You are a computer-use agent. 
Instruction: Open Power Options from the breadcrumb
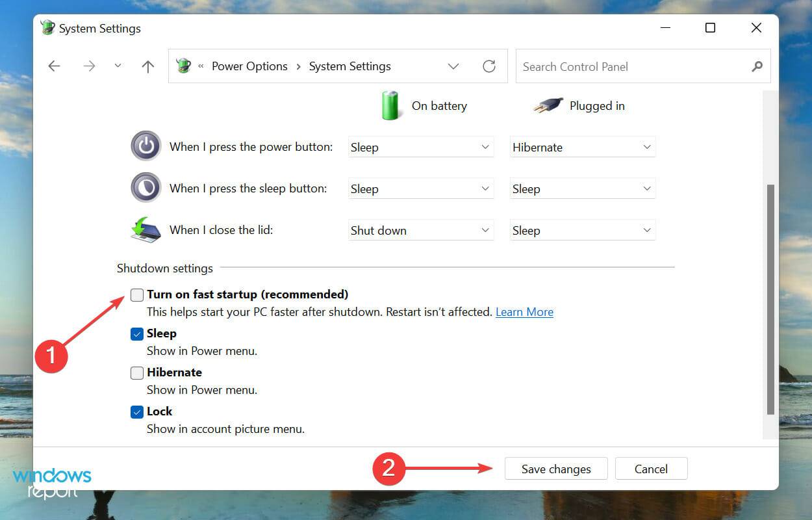point(249,66)
